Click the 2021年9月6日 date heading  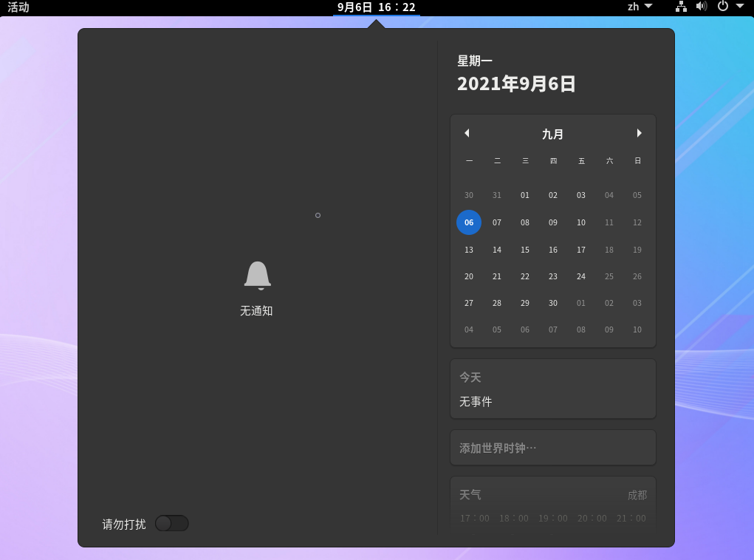click(x=516, y=83)
